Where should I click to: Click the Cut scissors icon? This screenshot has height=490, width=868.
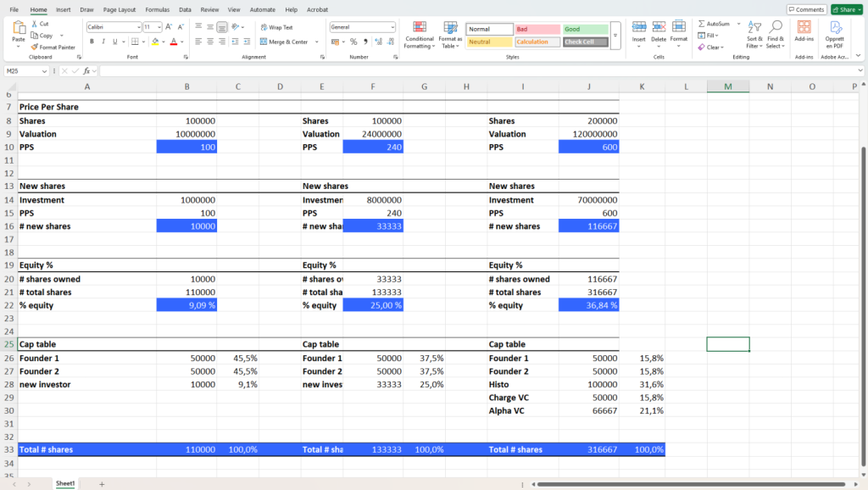34,24
